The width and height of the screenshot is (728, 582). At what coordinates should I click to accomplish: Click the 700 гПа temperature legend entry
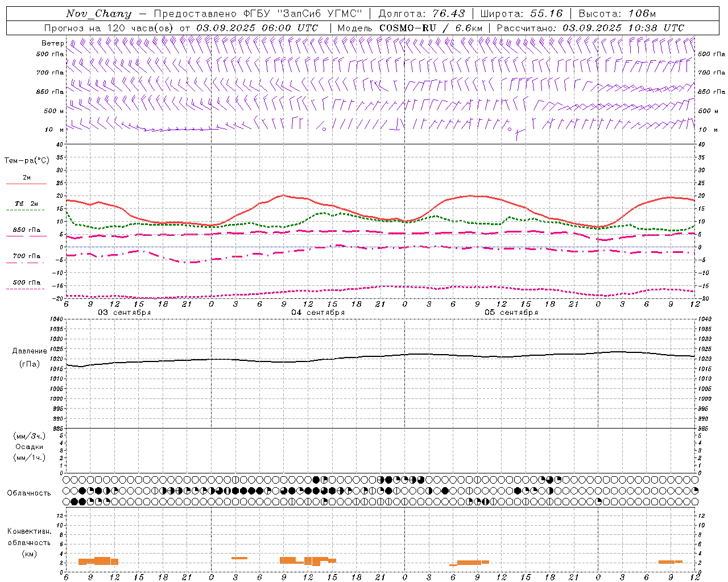27,256
